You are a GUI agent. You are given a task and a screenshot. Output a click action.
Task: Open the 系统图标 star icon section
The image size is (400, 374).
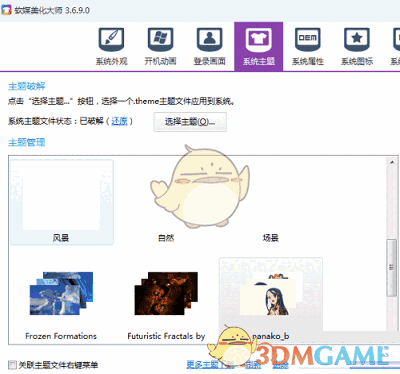(357, 47)
